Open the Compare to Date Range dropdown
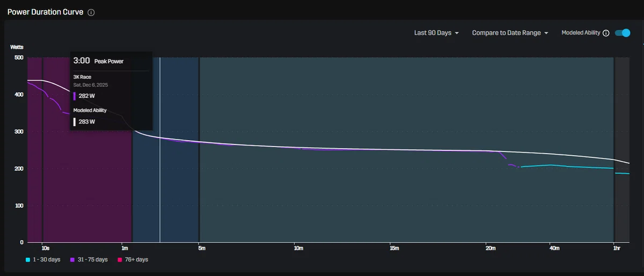The width and height of the screenshot is (644, 276). [x=510, y=33]
